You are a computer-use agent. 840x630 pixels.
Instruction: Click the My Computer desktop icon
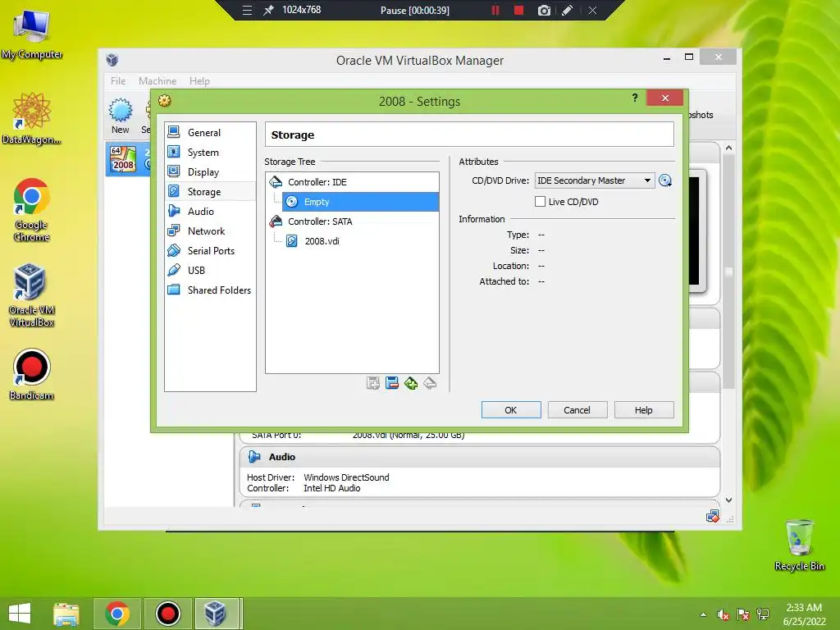tap(32, 33)
